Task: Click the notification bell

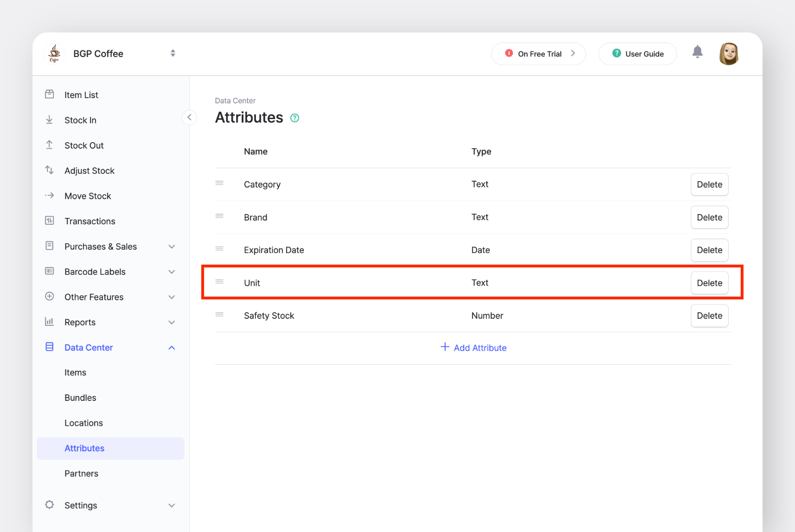Action: point(698,52)
